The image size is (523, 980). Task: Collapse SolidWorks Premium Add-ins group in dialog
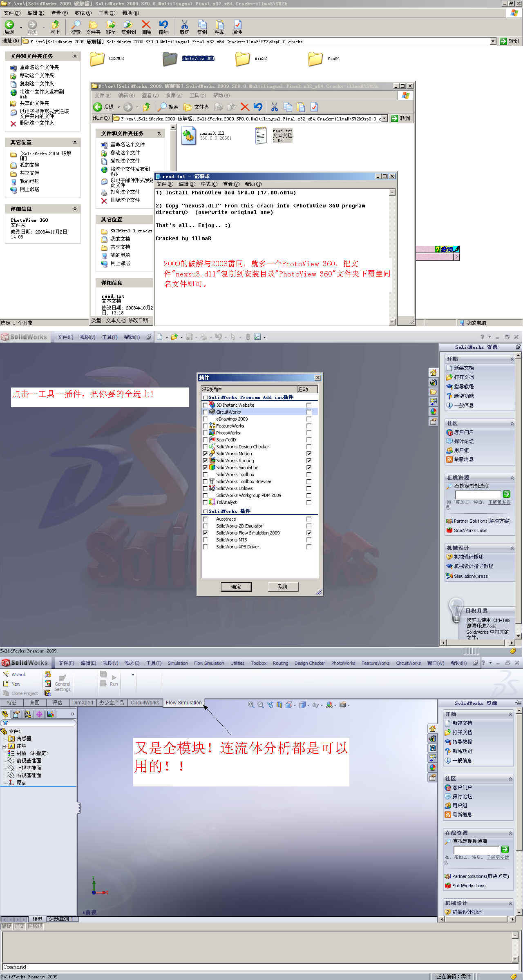click(x=205, y=397)
